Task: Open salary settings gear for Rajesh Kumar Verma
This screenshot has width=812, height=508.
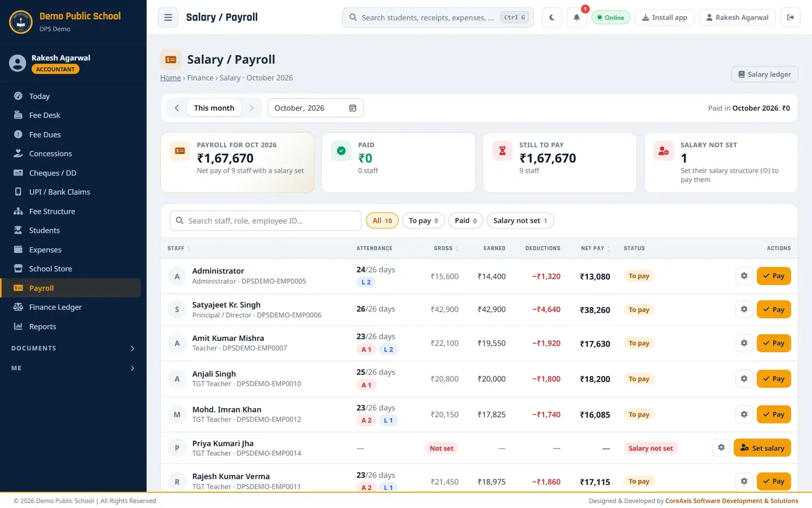Action: tap(744, 481)
